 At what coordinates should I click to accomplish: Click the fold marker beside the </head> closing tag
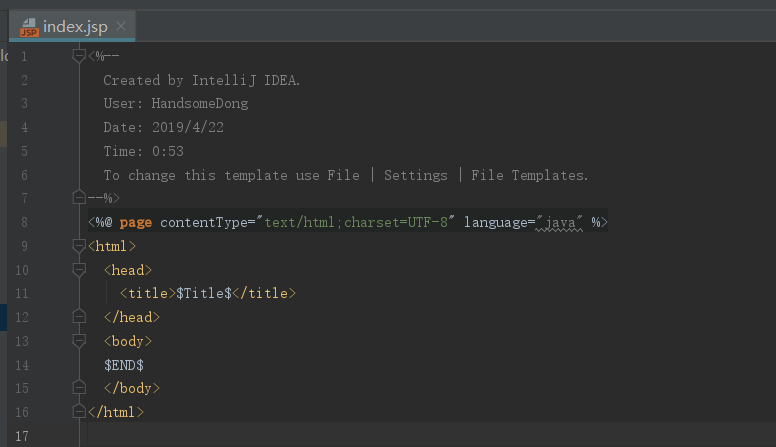[80, 317]
